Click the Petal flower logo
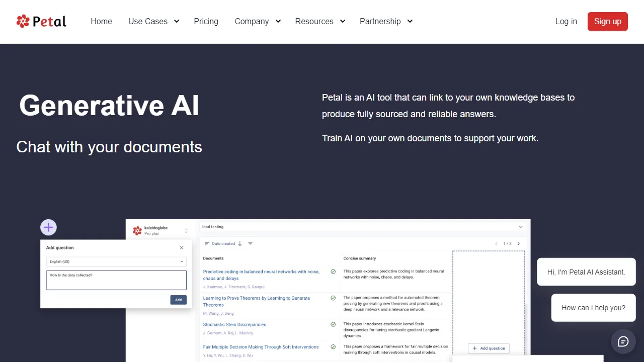 tap(23, 21)
